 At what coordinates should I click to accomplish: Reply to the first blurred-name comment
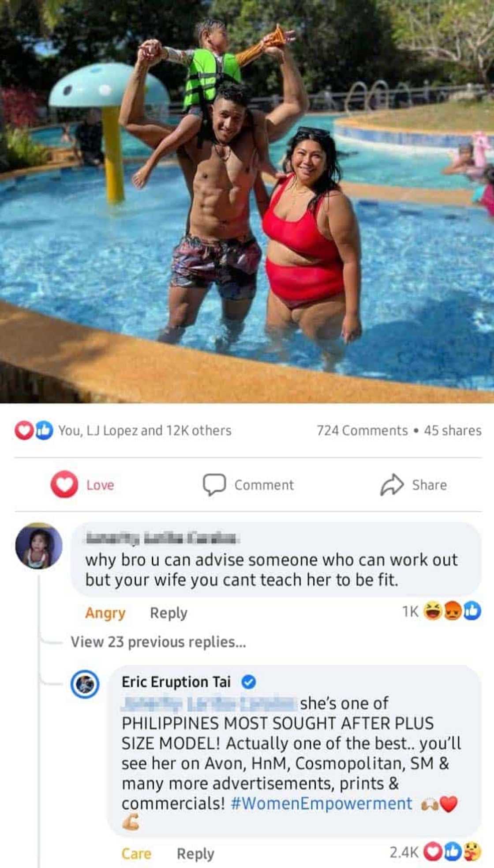click(168, 613)
